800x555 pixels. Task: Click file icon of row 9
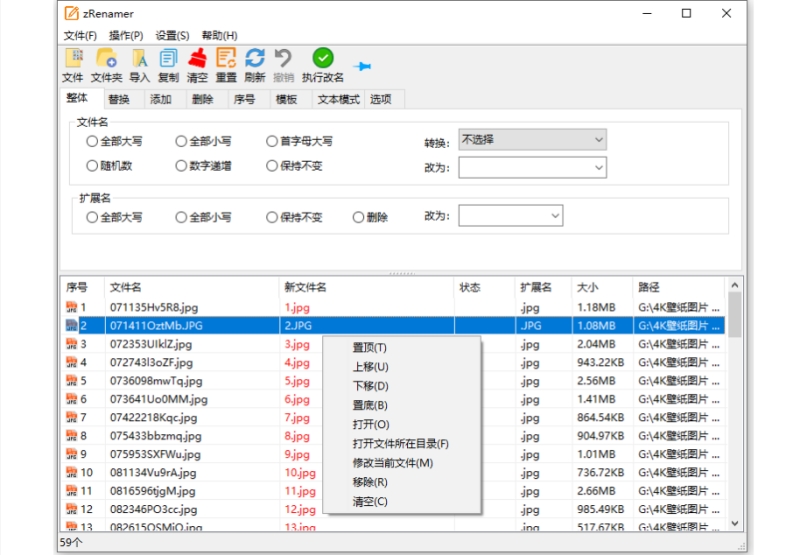(71, 454)
